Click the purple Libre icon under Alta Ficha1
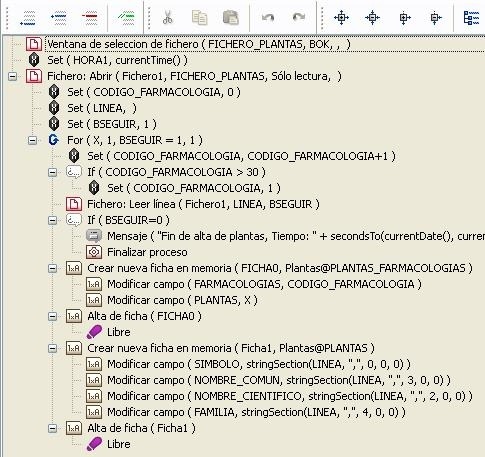Viewport: 485px width, 457px height. click(94, 444)
